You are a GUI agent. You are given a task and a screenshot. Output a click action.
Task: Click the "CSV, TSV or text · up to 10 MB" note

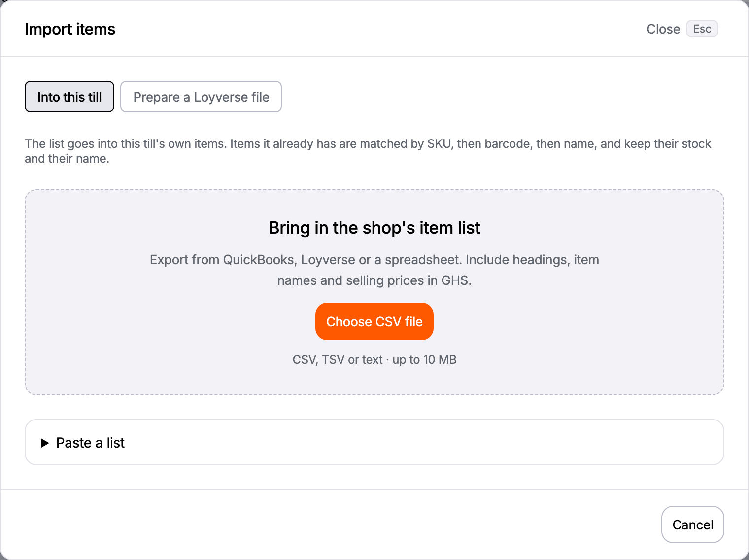pyautogui.click(x=374, y=359)
